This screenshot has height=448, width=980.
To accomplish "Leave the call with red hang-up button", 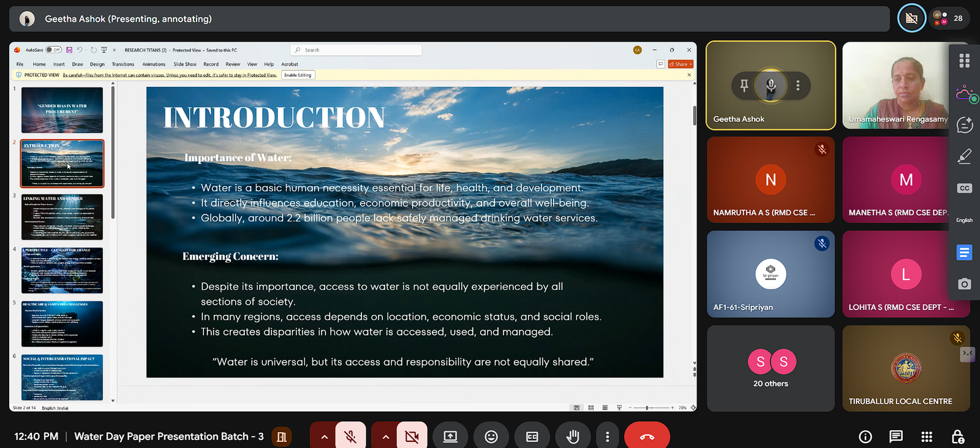I will click(647, 436).
